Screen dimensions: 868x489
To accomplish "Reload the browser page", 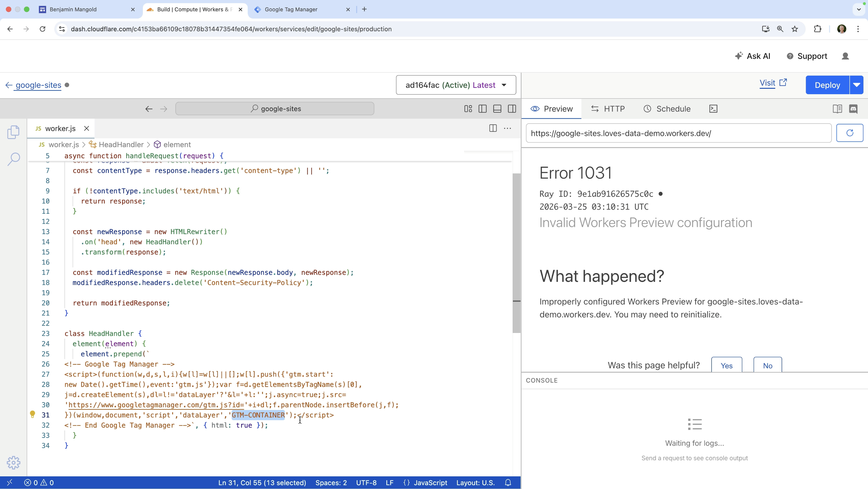I will (42, 29).
